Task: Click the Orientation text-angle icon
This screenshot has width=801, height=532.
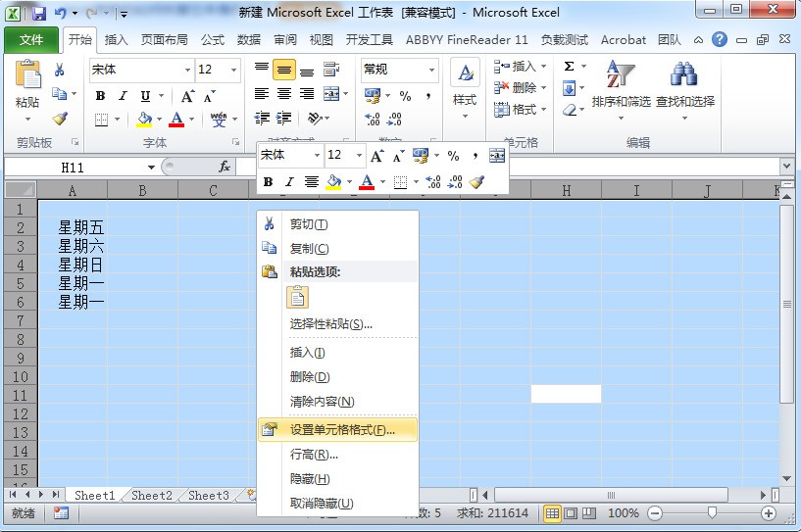Action: coord(314,119)
